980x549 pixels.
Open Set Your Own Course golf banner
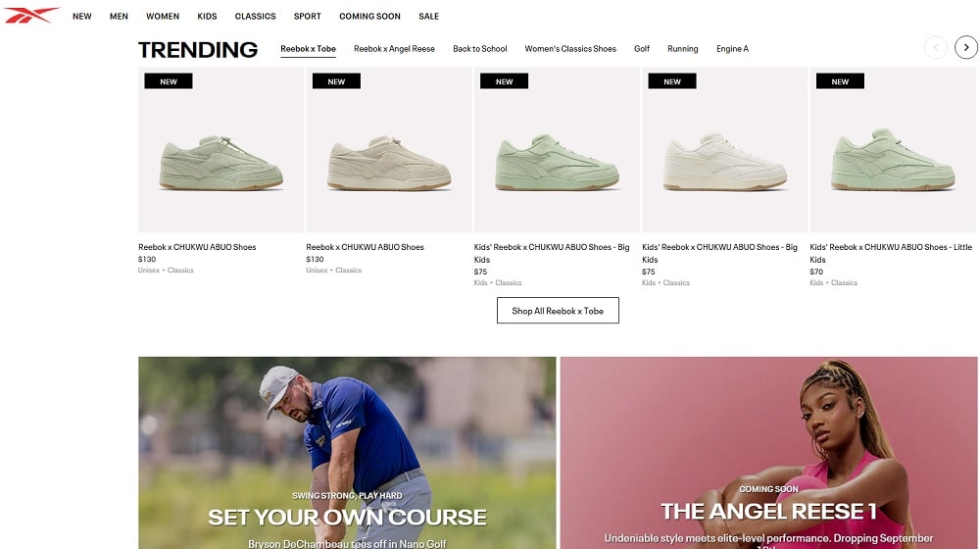347,453
